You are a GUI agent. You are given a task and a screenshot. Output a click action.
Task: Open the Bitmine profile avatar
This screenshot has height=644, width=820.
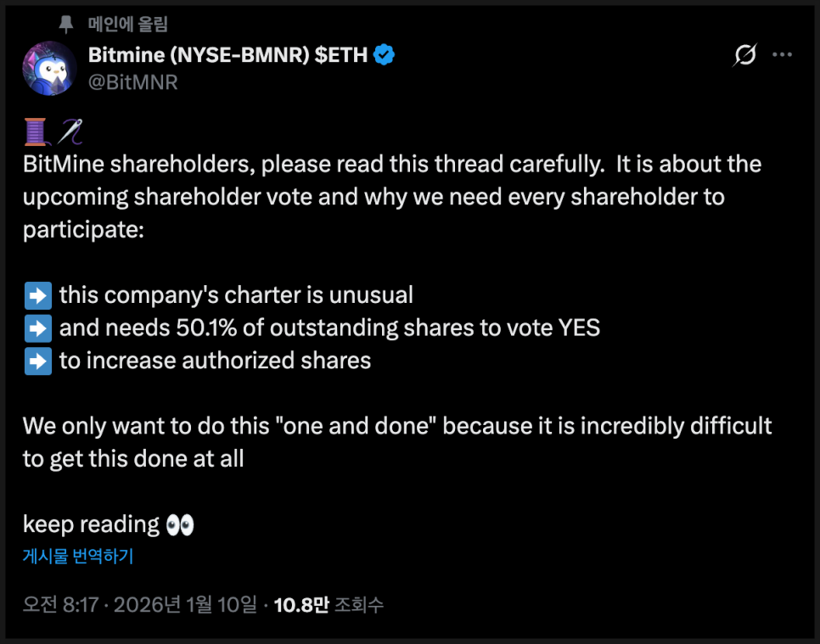[49, 68]
